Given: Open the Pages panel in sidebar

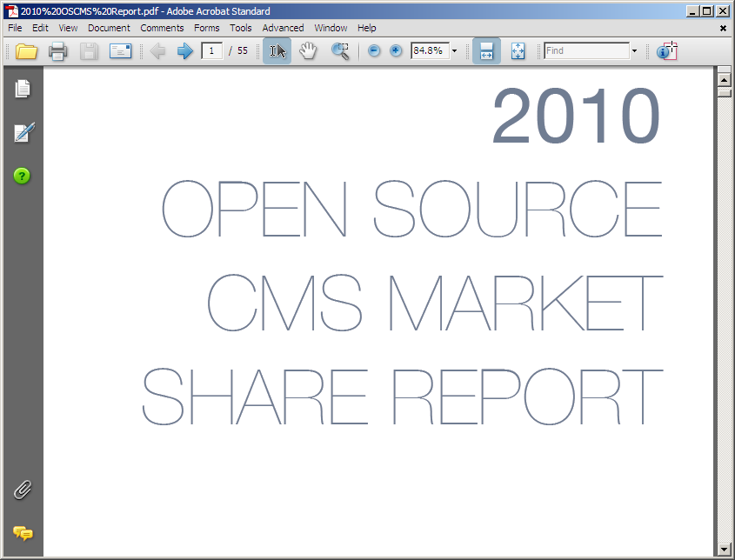Looking at the screenshot, I should [x=23, y=89].
